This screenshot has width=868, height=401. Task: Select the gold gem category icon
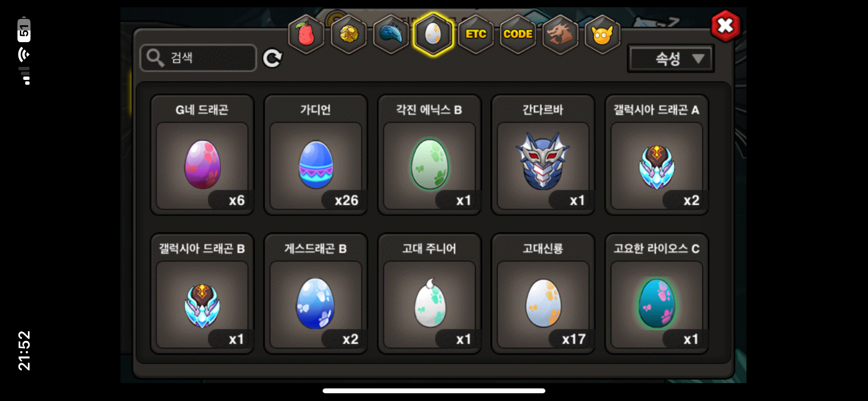point(349,34)
